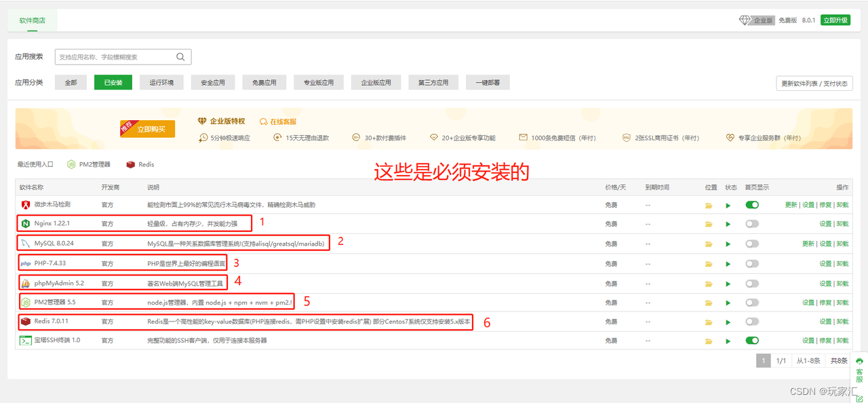Click 更新软件列表 / 支付状态 button
Screen dimensions: 868x403
tap(814, 83)
